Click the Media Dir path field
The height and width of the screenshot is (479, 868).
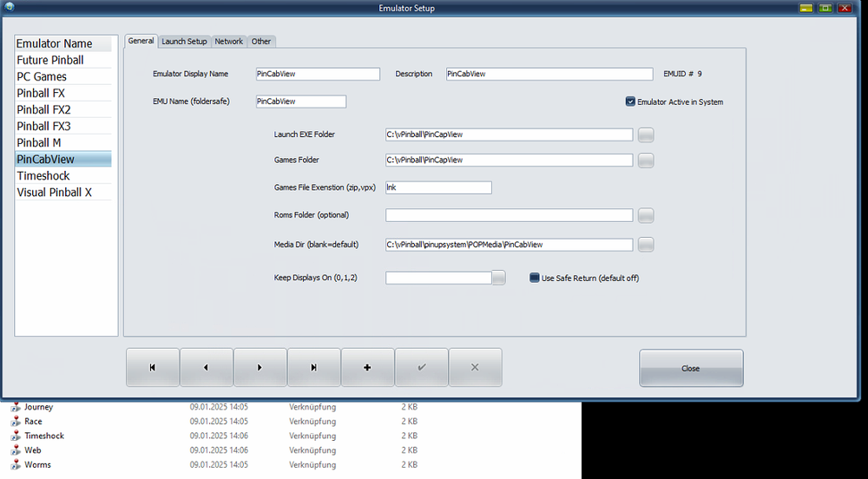coord(510,245)
